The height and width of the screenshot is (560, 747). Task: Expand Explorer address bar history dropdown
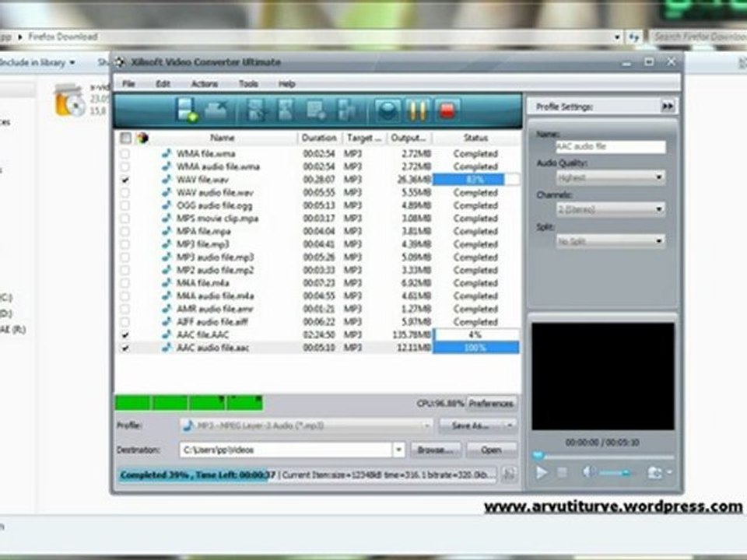click(x=617, y=37)
